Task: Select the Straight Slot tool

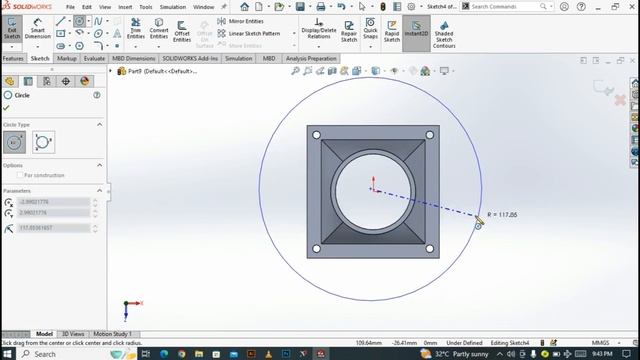Action: point(60,46)
